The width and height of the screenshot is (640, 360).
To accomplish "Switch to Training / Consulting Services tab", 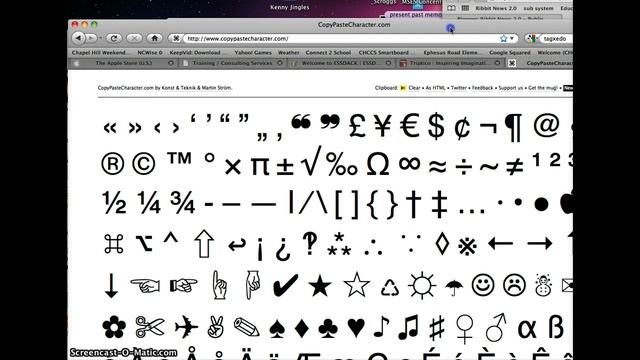I will (232, 63).
